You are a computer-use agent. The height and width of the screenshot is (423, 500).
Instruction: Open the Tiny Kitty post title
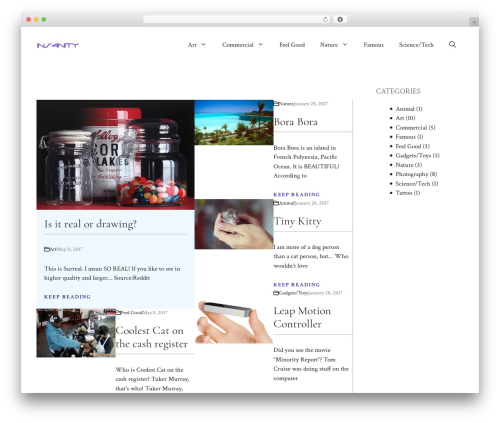pyautogui.click(x=297, y=221)
